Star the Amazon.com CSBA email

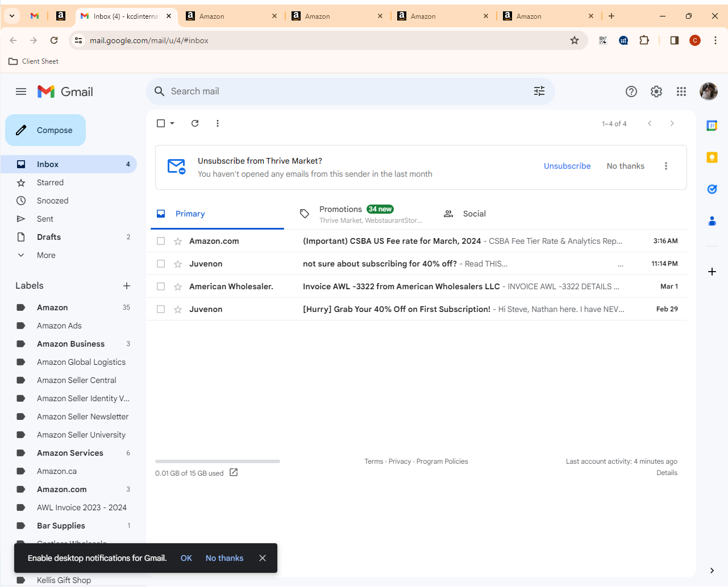[x=178, y=241]
